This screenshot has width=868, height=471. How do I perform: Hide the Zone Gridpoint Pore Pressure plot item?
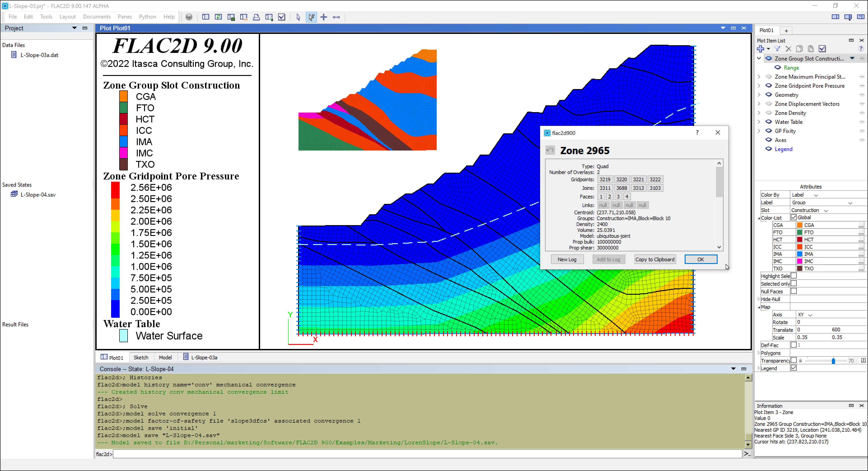(769, 86)
